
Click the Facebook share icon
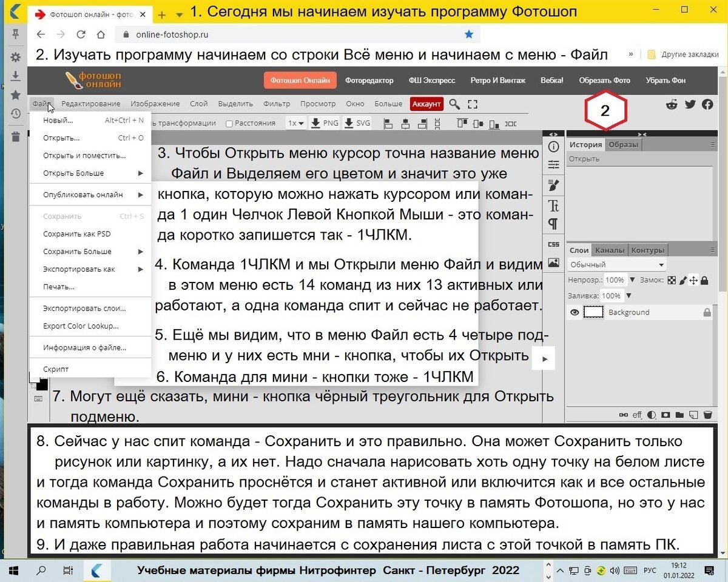[x=707, y=104]
